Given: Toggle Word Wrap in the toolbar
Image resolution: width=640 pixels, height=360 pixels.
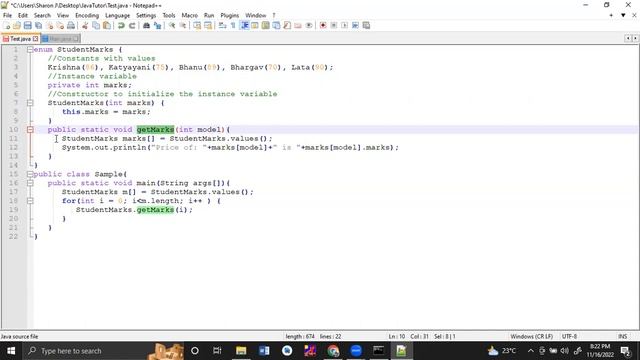Looking at the screenshot, I should [x=222, y=26].
